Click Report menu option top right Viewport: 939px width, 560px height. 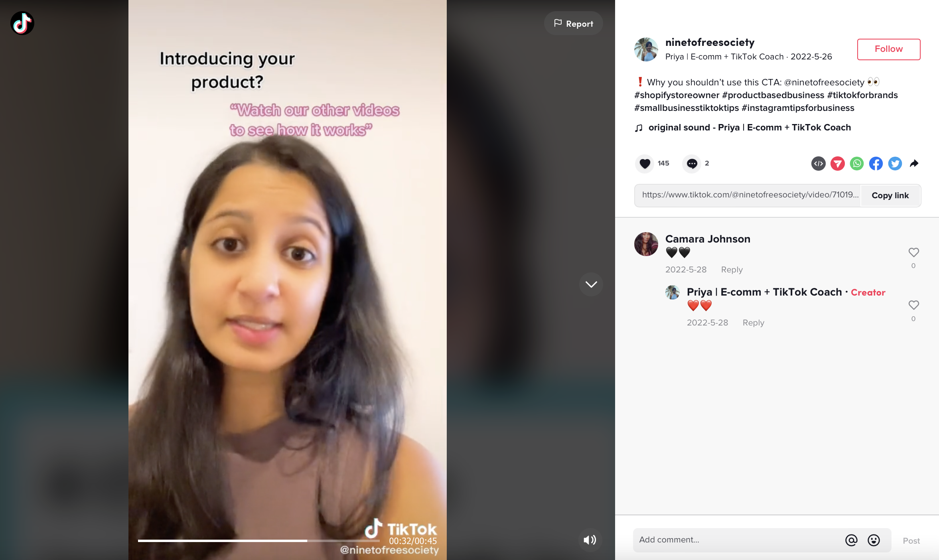click(571, 23)
